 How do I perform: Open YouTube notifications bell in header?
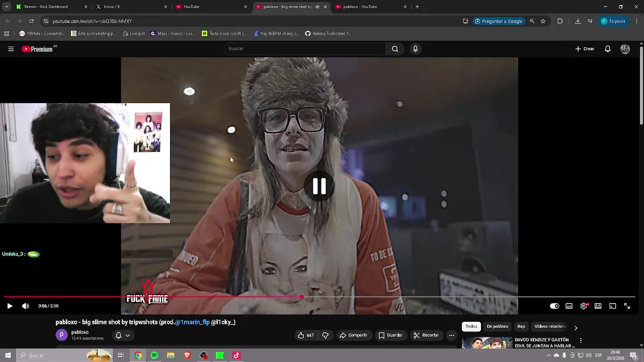[607, 49]
